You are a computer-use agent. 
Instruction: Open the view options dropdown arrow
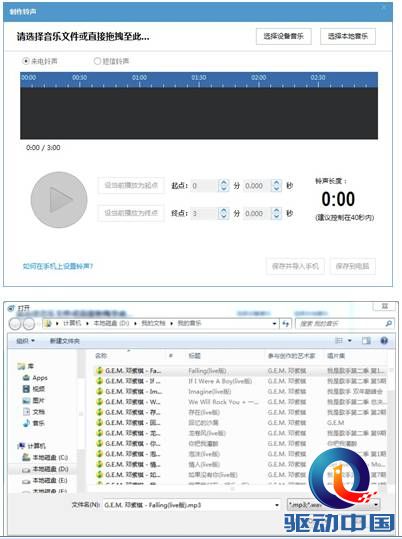(350, 341)
